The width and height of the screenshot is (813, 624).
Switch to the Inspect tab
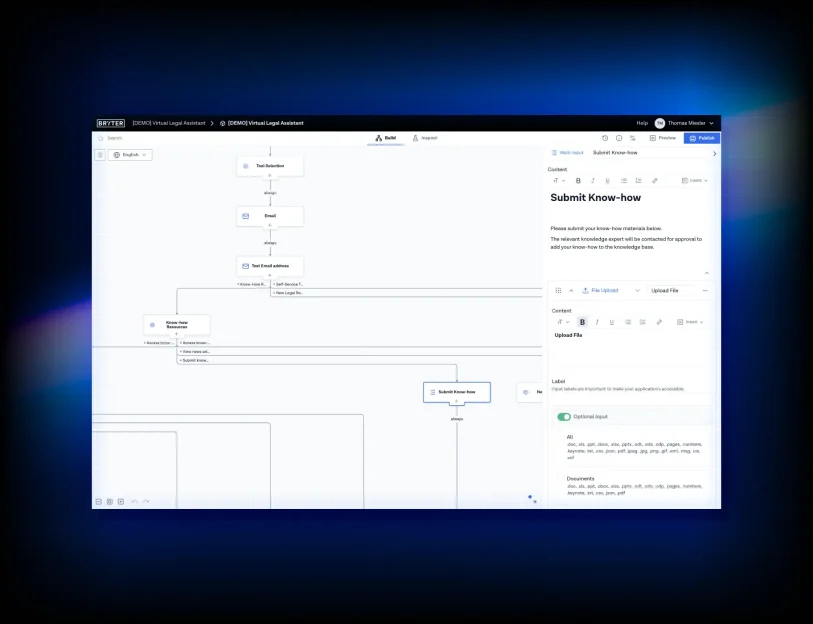pyautogui.click(x=425, y=138)
